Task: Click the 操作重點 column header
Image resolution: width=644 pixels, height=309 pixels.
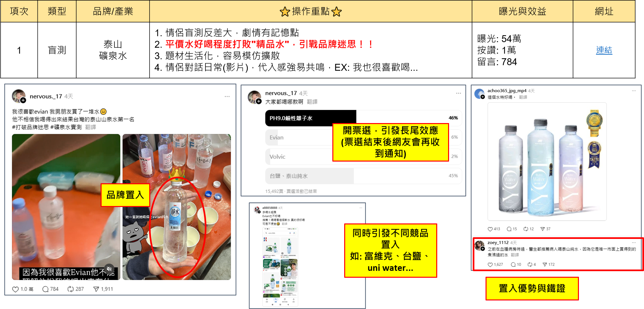Action: pyautogui.click(x=311, y=11)
